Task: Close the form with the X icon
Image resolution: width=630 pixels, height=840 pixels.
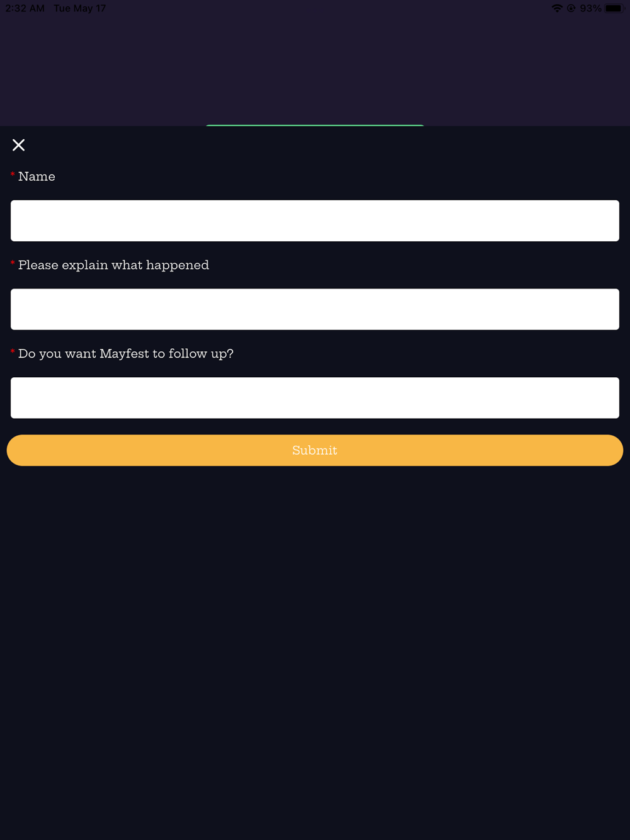Action: 19,145
